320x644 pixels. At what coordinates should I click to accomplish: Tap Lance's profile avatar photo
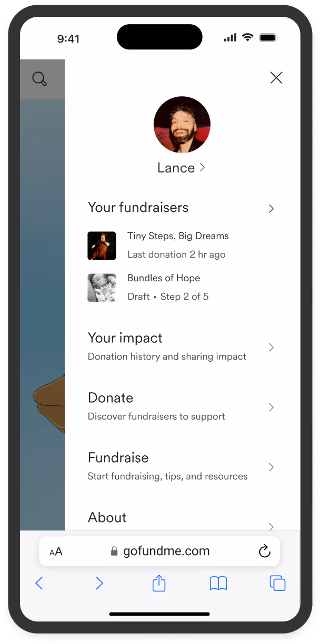point(182,125)
